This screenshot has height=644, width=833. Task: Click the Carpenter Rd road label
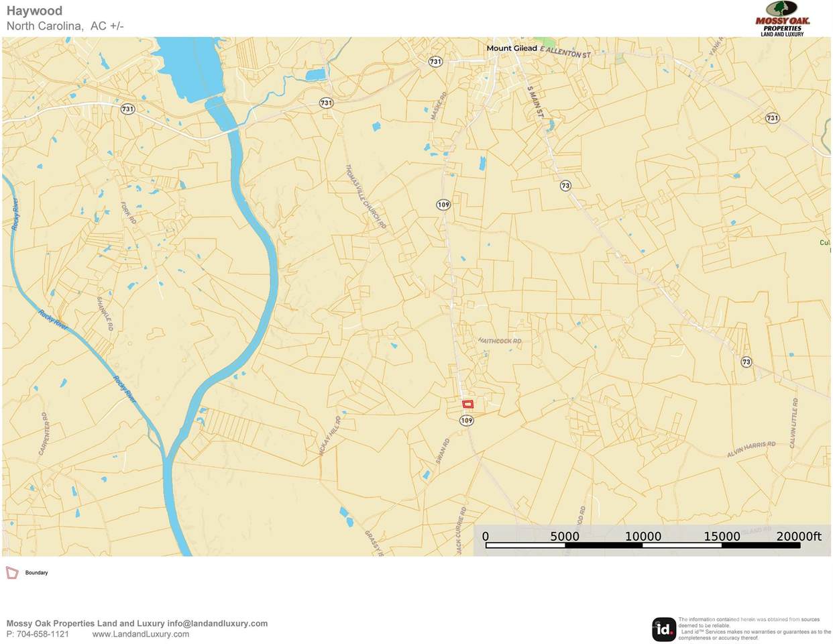(44, 434)
